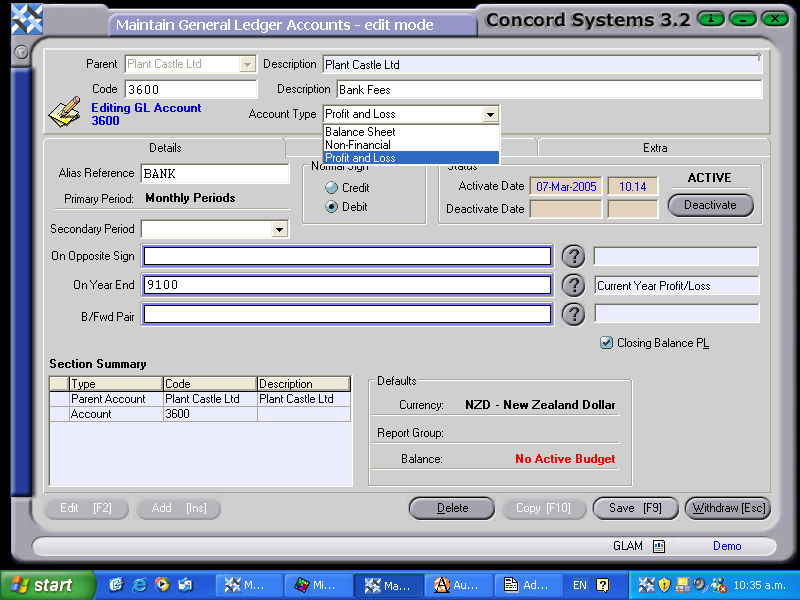Click the GLAM report icon in the status bar
The image size is (800, 600).
coord(659,546)
